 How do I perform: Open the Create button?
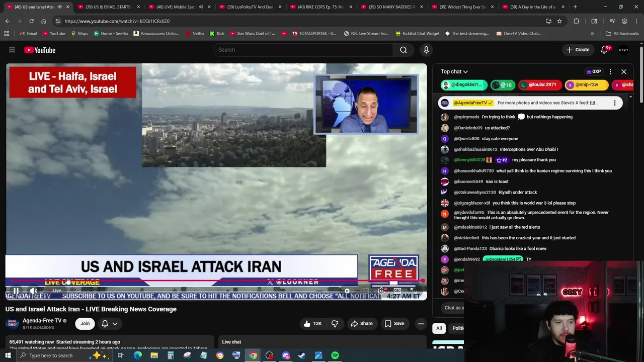[578, 50]
